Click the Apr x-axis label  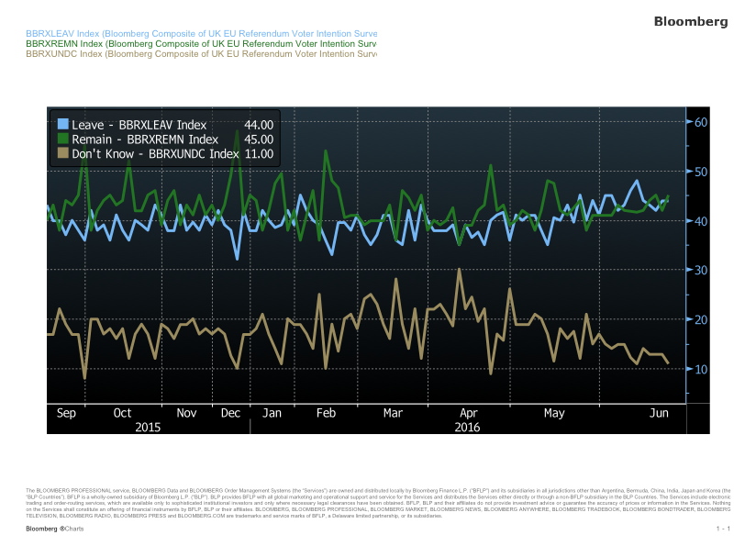tap(468, 413)
